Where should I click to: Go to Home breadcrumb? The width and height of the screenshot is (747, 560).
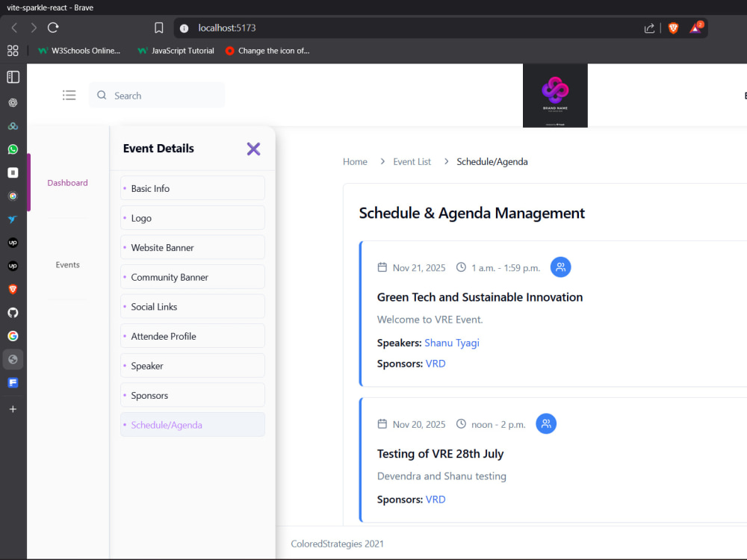pyautogui.click(x=355, y=161)
